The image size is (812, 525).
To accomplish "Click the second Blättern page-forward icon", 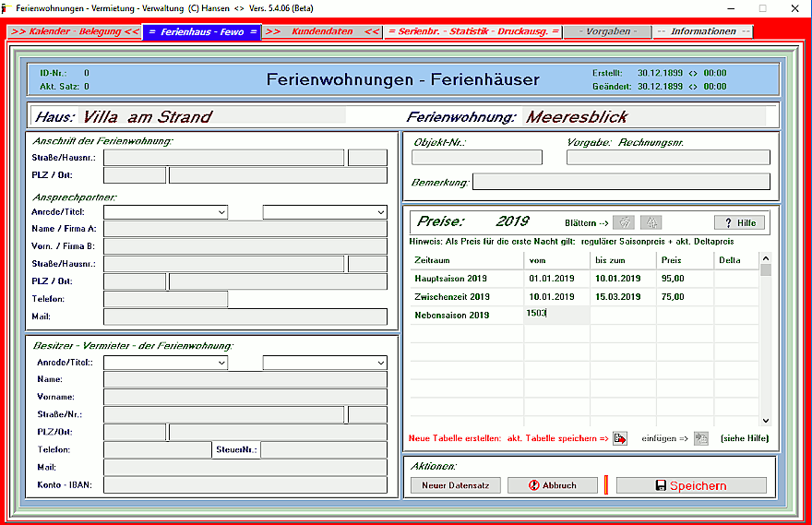I will [x=651, y=222].
